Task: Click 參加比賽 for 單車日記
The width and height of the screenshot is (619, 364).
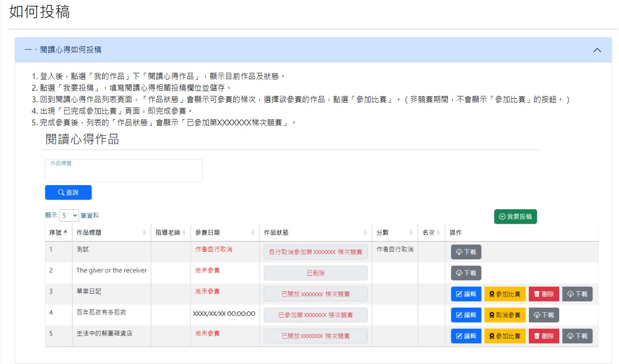Action: coord(504,294)
